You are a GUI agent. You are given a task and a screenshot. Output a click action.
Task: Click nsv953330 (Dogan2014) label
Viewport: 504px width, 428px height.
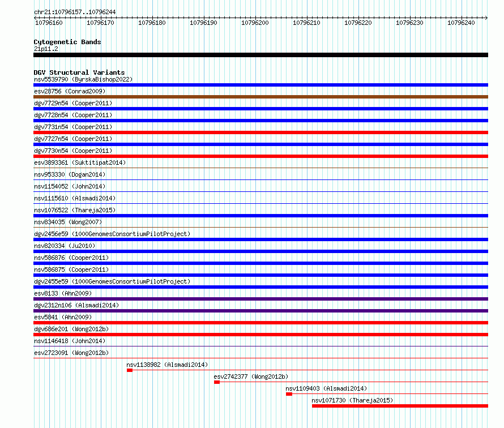point(70,174)
